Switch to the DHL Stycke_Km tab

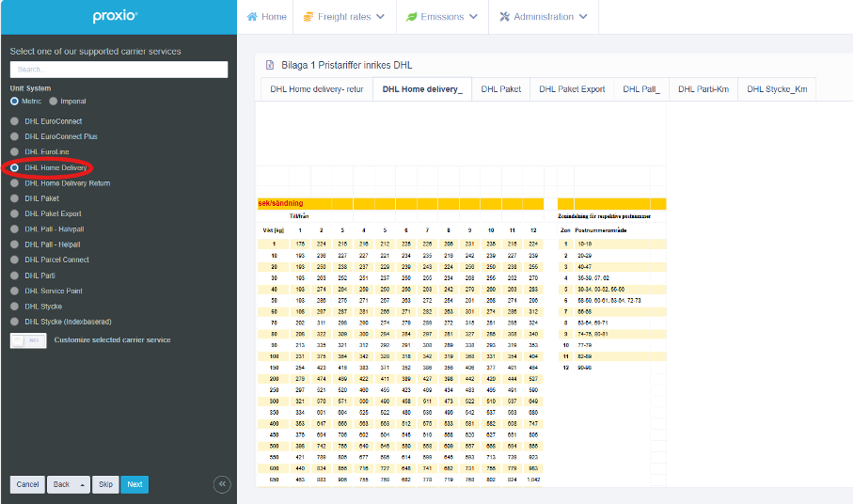[777, 89]
